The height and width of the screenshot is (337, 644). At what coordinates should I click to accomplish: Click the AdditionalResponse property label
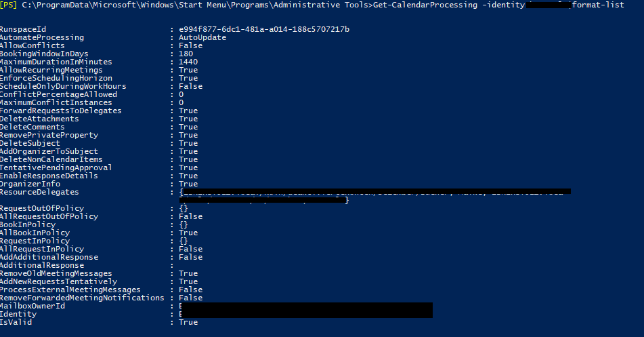42,265
